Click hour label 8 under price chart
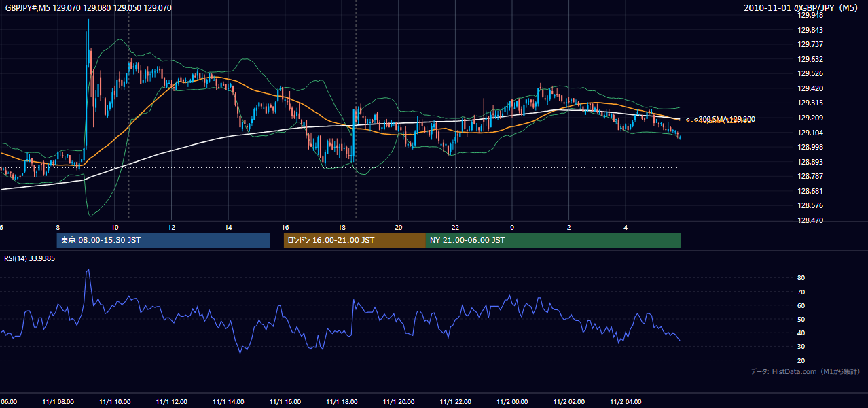This screenshot has width=868, height=408. point(58,227)
